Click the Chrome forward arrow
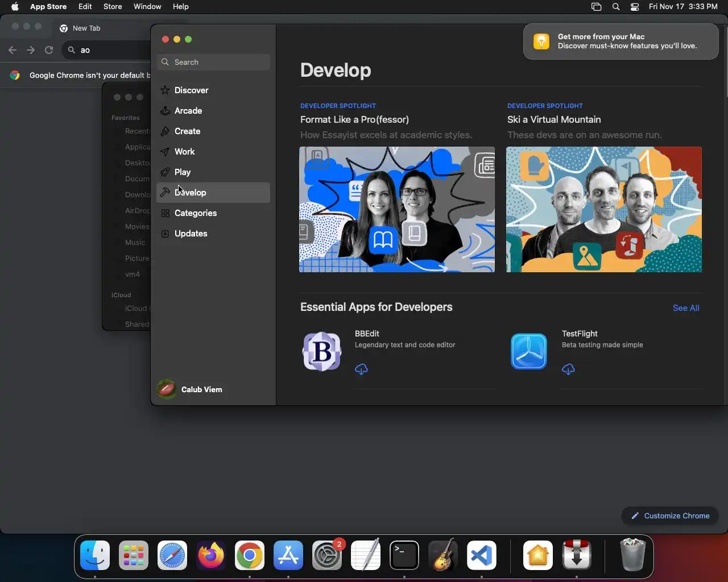 pyautogui.click(x=31, y=50)
